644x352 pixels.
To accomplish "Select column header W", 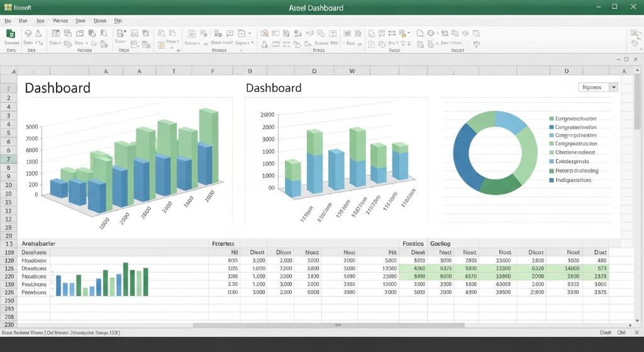I will (352, 71).
